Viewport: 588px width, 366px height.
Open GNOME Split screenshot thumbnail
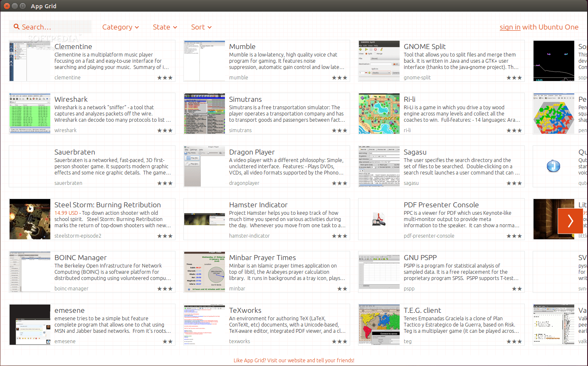(x=379, y=61)
